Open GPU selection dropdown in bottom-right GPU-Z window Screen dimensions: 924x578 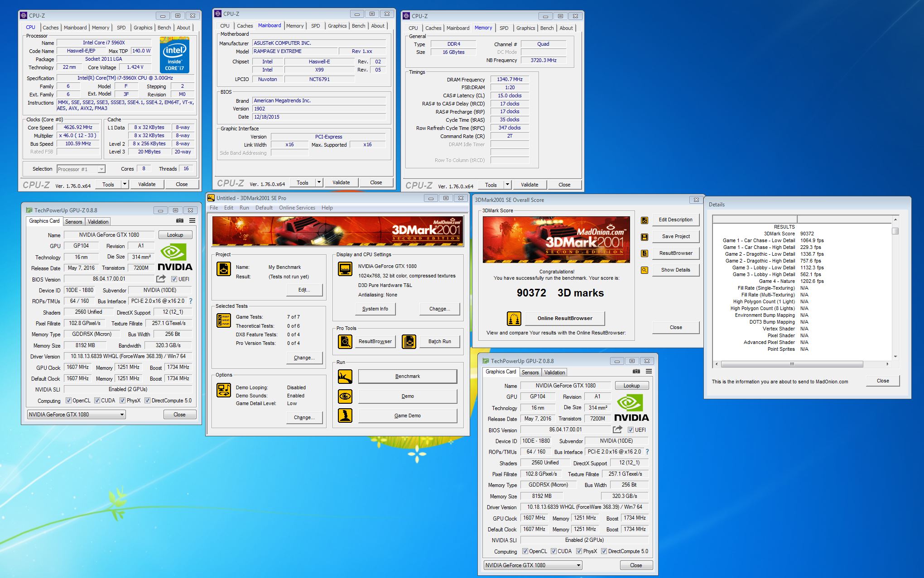coord(533,565)
